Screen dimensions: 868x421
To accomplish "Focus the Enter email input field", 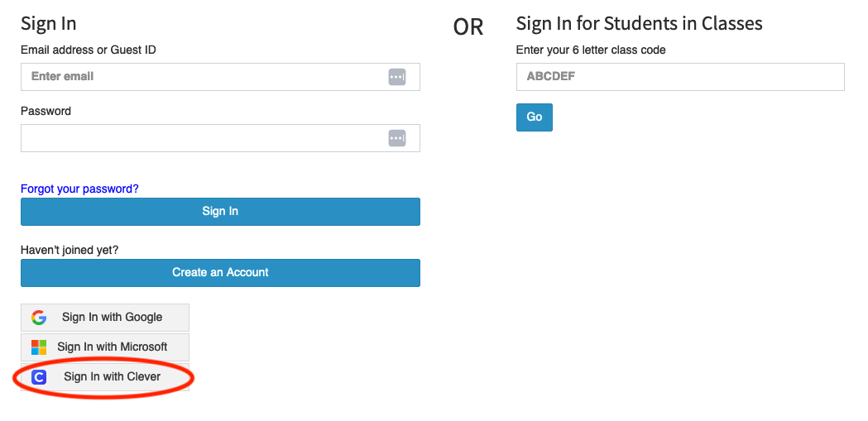I will tap(203, 77).
